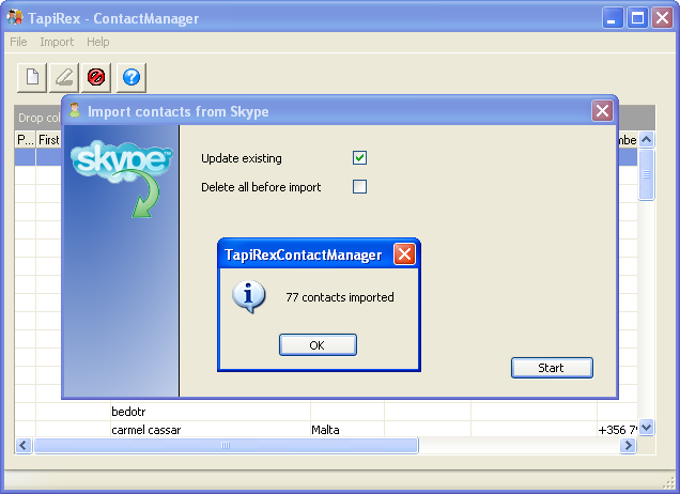Close the Import contacts from Skype dialog
680x494 pixels.
(602, 111)
